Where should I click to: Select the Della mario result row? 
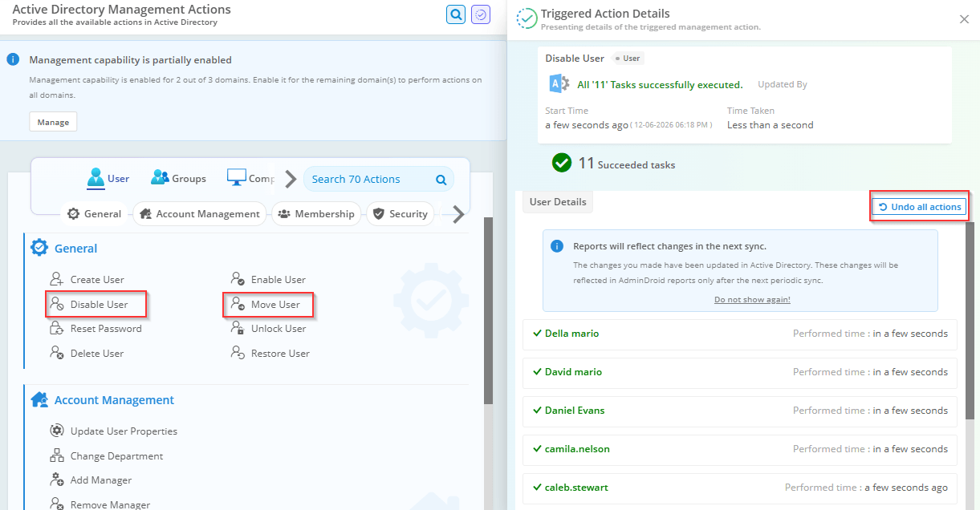click(x=740, y=334)
